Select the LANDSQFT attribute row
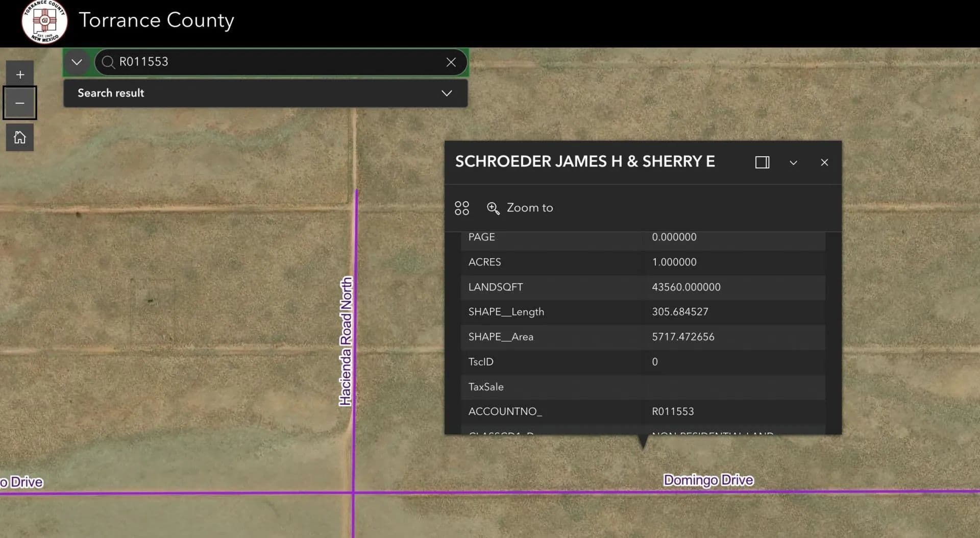The height and width of the screenshot is (538, 980). (642, 287)
